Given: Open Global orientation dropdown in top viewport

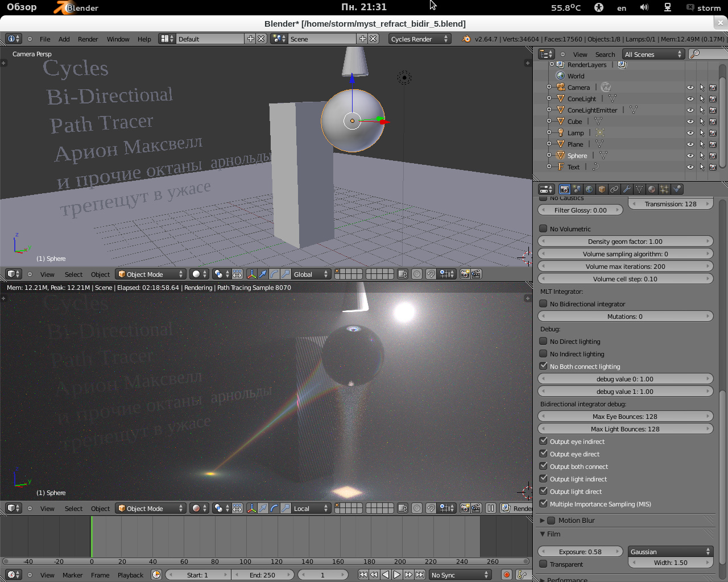Looking at the screenshot, I should (x=312, y=274).
